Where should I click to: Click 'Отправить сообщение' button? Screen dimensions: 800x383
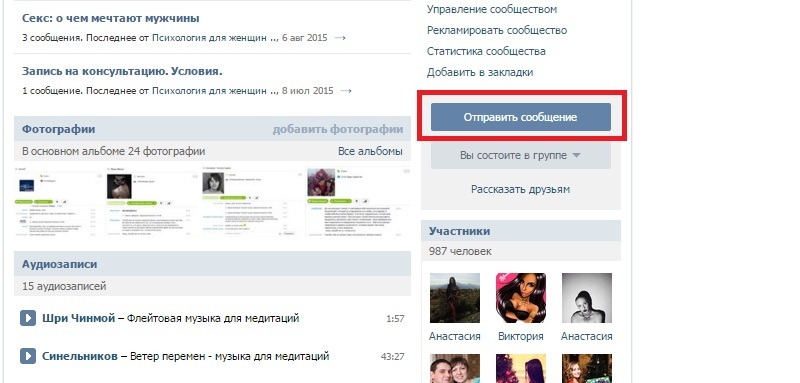520,117
